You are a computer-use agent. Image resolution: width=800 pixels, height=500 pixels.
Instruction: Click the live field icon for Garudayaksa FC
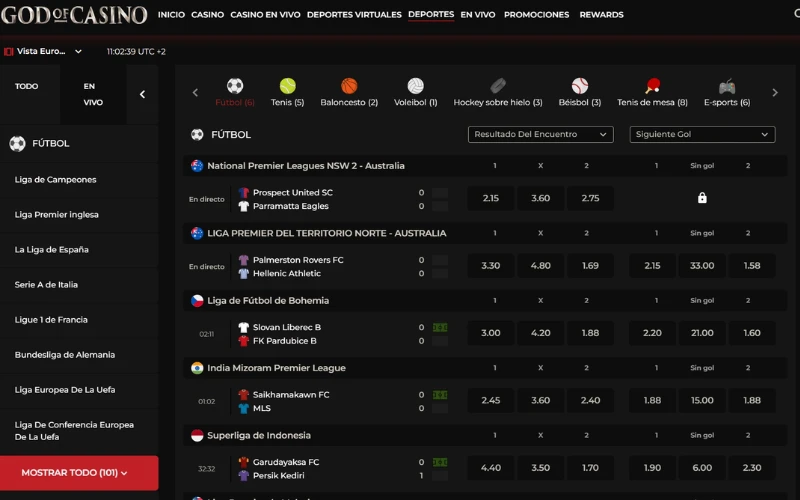pos(440,462)
